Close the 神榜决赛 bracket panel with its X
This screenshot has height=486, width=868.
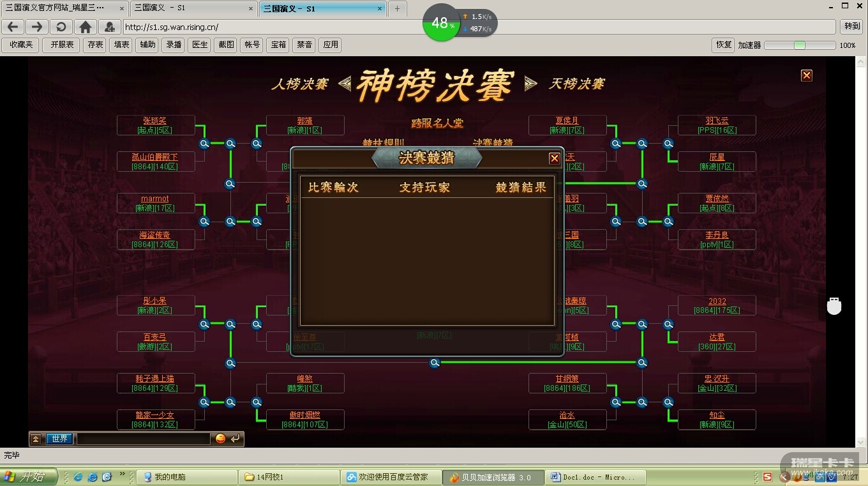[807, 75]
